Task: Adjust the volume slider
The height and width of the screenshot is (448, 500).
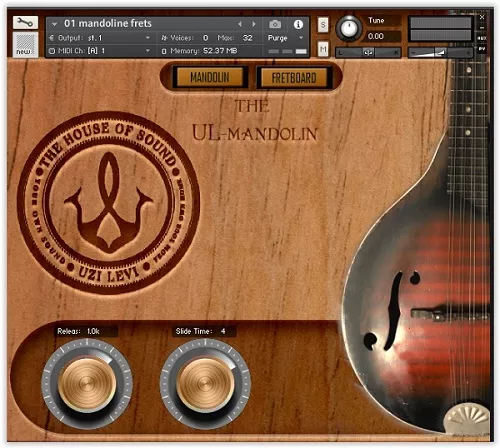Action: click(440, 52)
